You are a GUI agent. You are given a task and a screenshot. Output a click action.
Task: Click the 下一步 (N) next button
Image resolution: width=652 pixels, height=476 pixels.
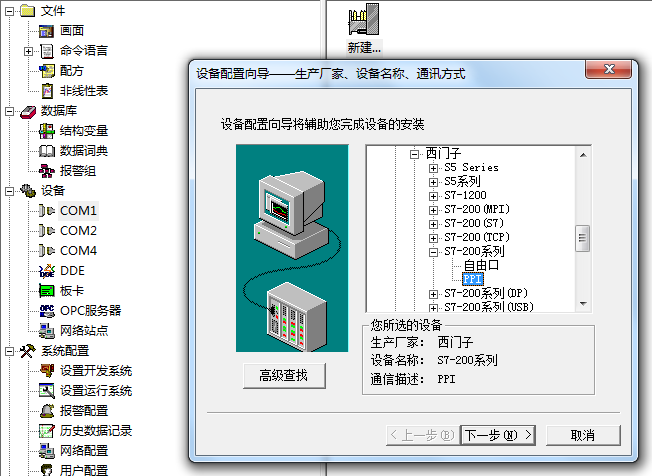498,435
